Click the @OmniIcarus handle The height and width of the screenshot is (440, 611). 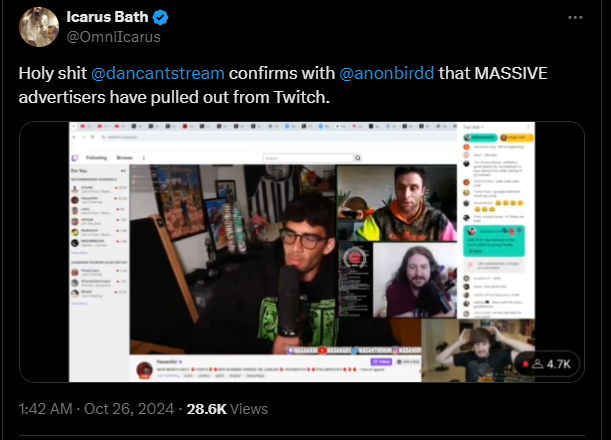(113, 37)
